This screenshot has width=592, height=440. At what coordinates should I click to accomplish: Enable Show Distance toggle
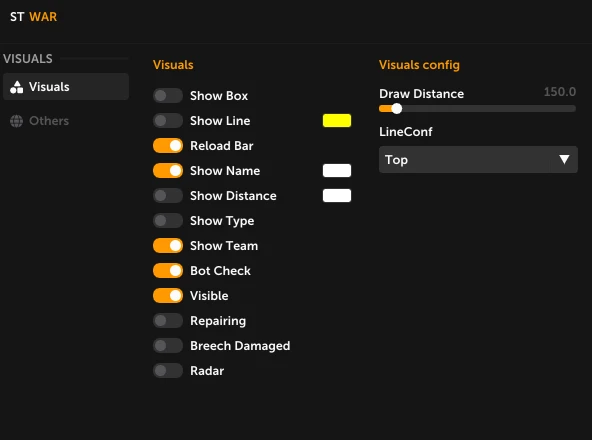pyautogui.click(x=168, y=196)
